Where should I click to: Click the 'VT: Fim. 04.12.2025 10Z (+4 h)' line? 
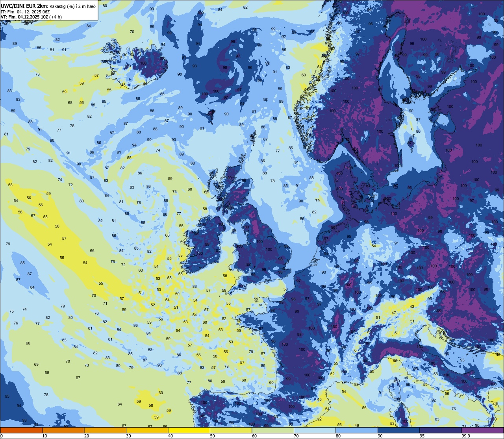(x=31, y=17)
